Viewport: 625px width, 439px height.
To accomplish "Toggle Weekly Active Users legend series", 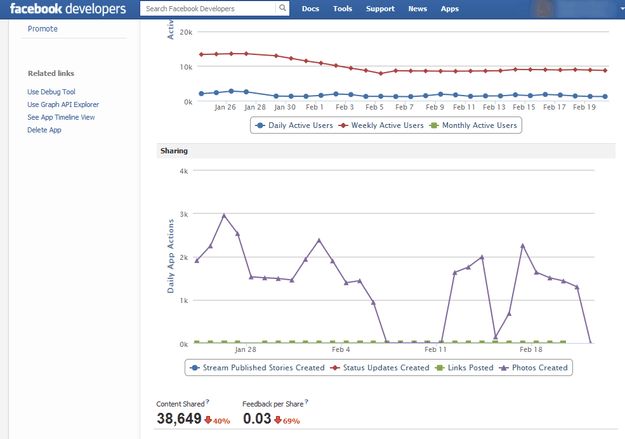I will tap(381, 125).
